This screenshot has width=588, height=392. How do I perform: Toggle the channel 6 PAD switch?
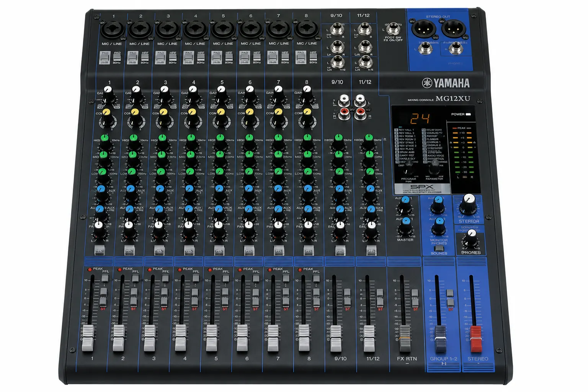(244, 57)
